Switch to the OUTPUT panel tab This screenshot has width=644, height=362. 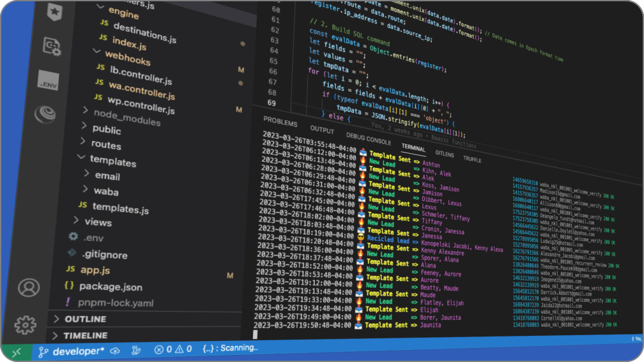tap(322, 130)
